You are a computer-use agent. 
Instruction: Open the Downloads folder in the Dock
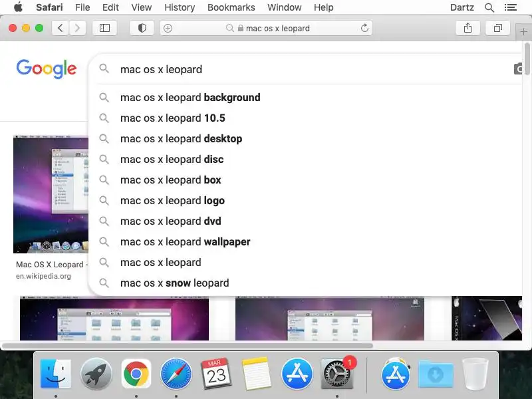point(436,374)
